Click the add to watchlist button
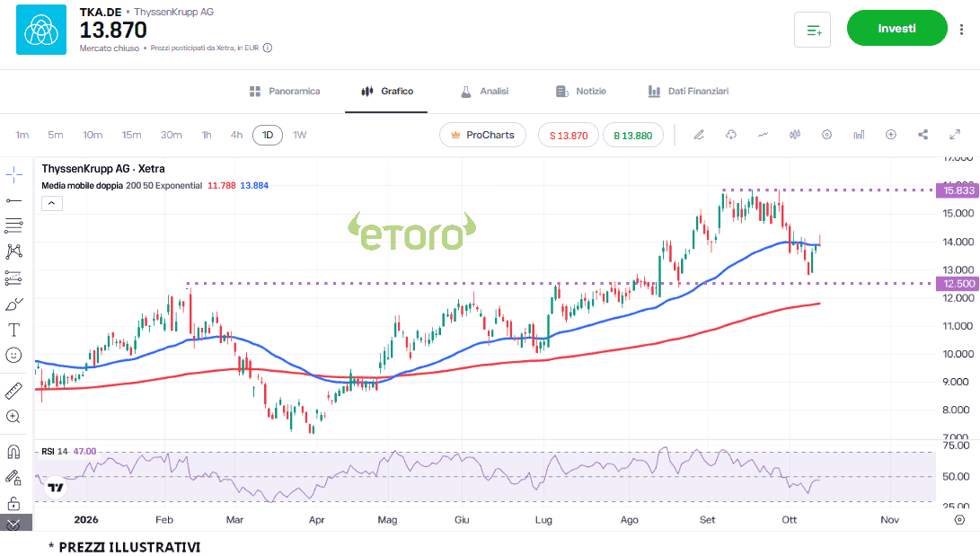980x556 pixels. [x=813, y=30]
